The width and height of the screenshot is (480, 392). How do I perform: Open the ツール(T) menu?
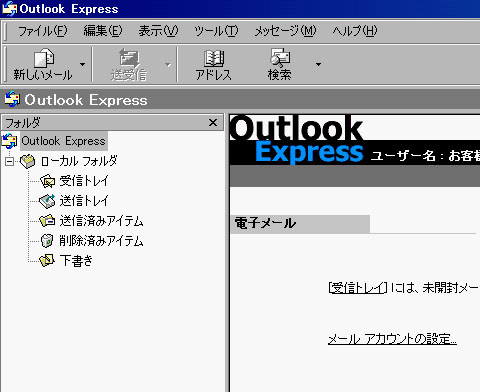pos(216,31)
